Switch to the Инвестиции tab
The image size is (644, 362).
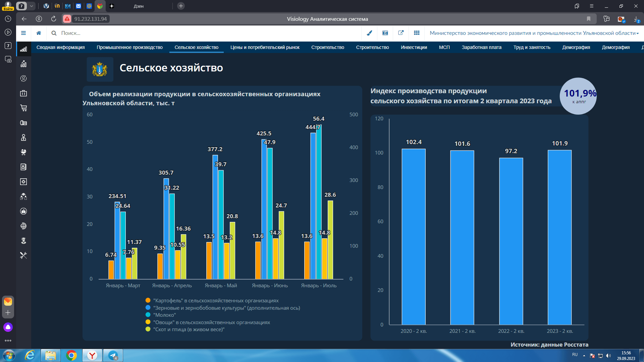pos(414,47)
